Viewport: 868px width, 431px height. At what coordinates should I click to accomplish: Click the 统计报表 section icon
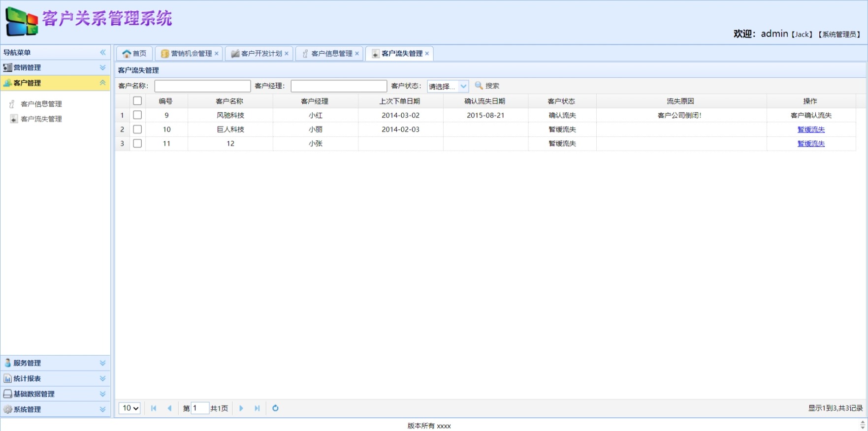(x=7, y=378)
